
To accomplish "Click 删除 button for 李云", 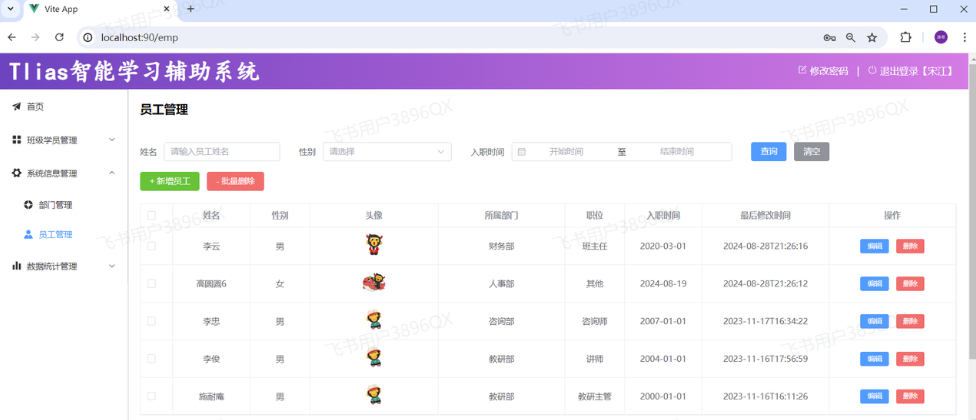I will [x=910, y=246].
